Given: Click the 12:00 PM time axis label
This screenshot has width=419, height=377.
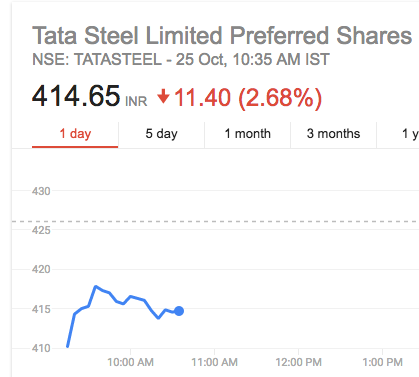Looking at the screenshot, I should point(298,362).
